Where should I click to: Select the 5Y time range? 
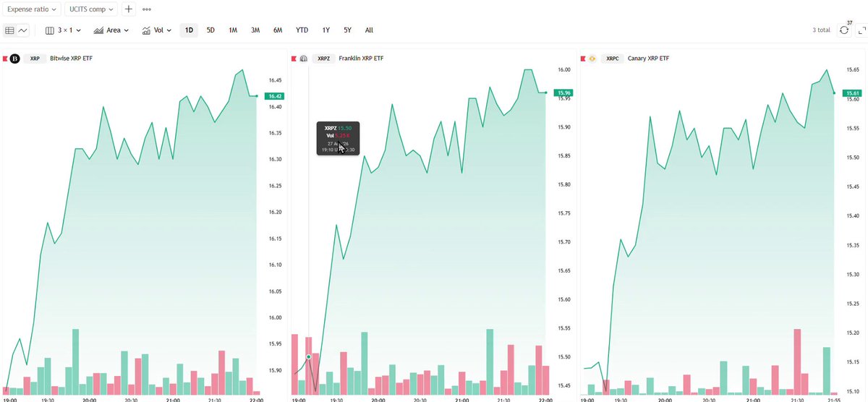tap(348, 30)
